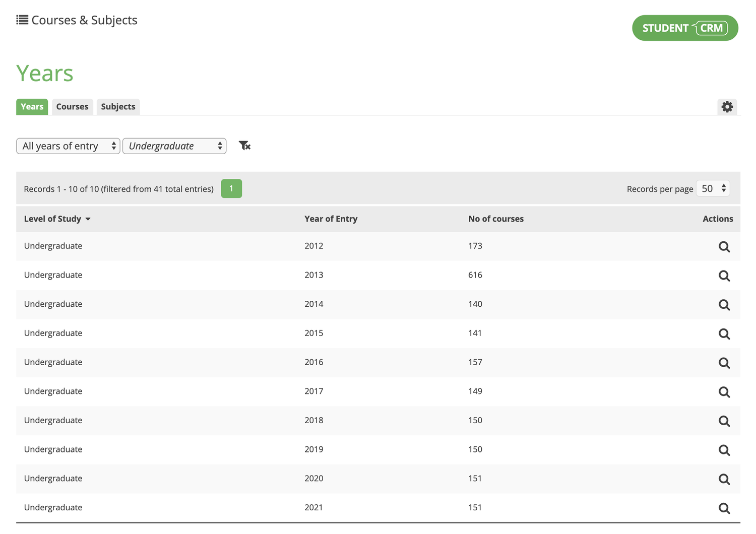Open the Subjects tab
This screenshot has height=534, width=756.
click(x=118, y=106)
